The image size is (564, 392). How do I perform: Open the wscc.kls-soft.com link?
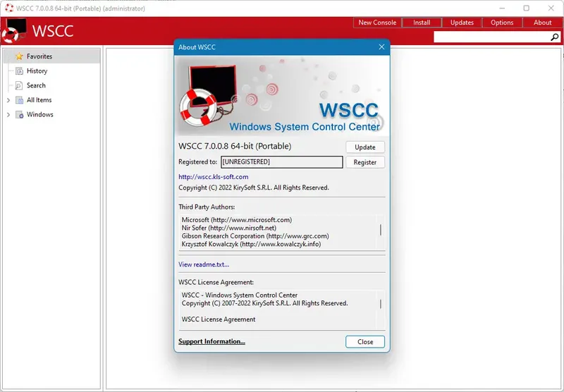pos(214,176)
